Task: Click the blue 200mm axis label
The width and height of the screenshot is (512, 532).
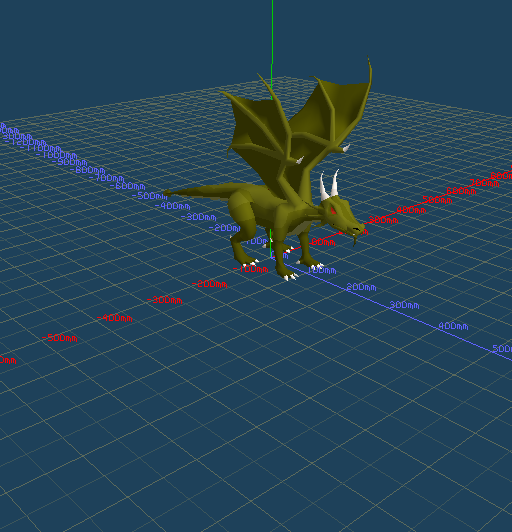Action: pos(361,287)
